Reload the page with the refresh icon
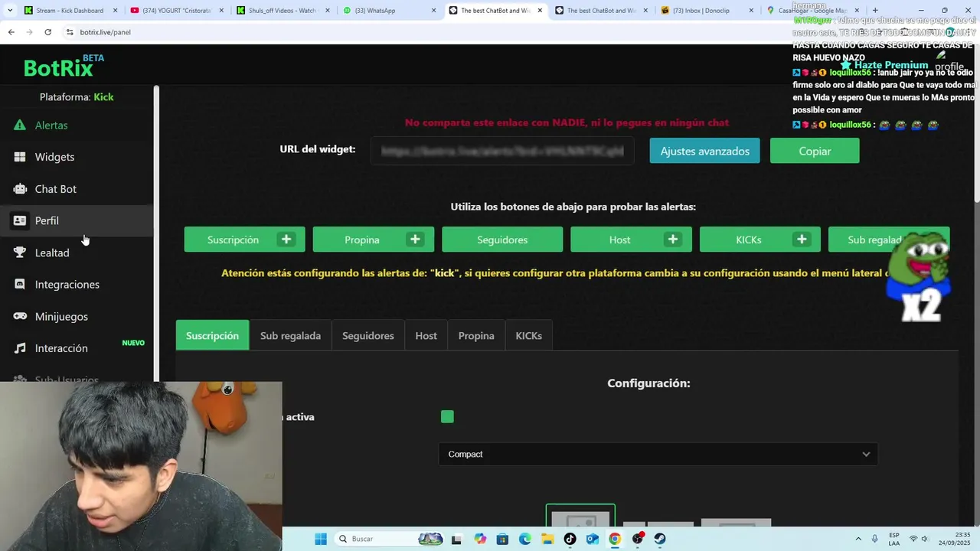The image size is (980, 551). [47, 32]
